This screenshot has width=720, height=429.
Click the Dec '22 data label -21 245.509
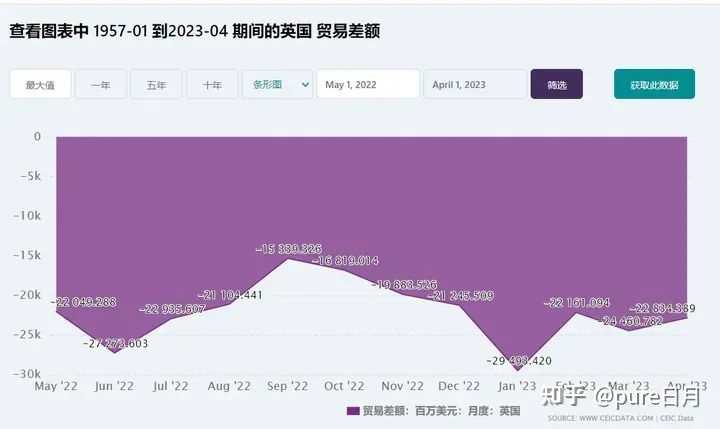pos(461,296)
